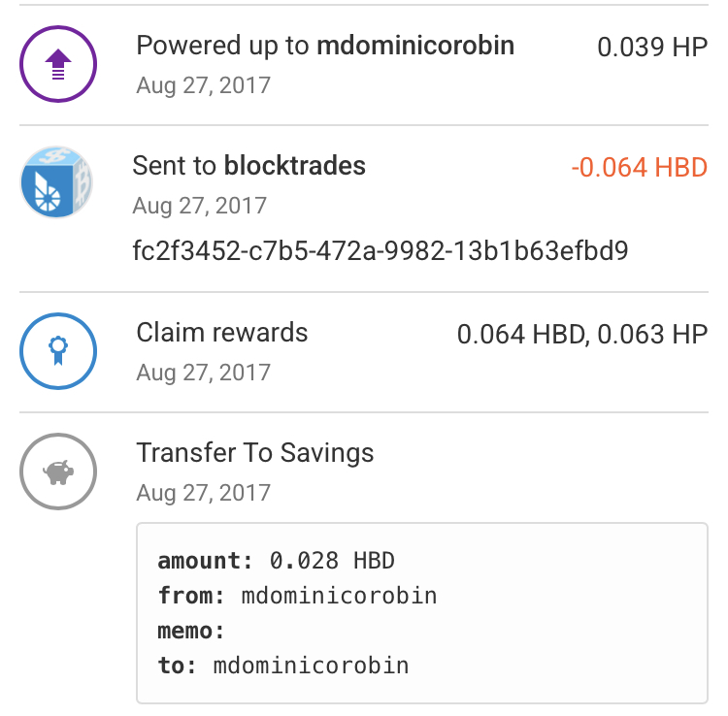The height and width of the screenshot is (716, 728).
Task: Click the 0.039 HP amount
Action: tap(652, 48)
